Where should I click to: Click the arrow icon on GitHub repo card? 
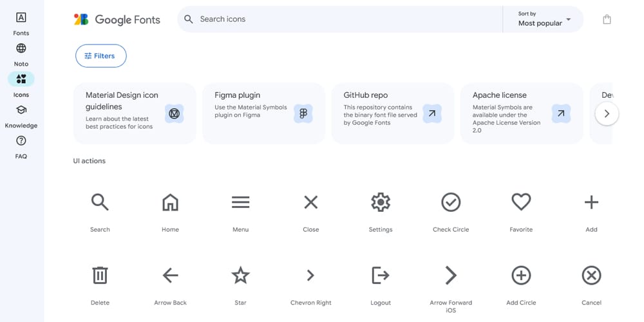[432, 113]
